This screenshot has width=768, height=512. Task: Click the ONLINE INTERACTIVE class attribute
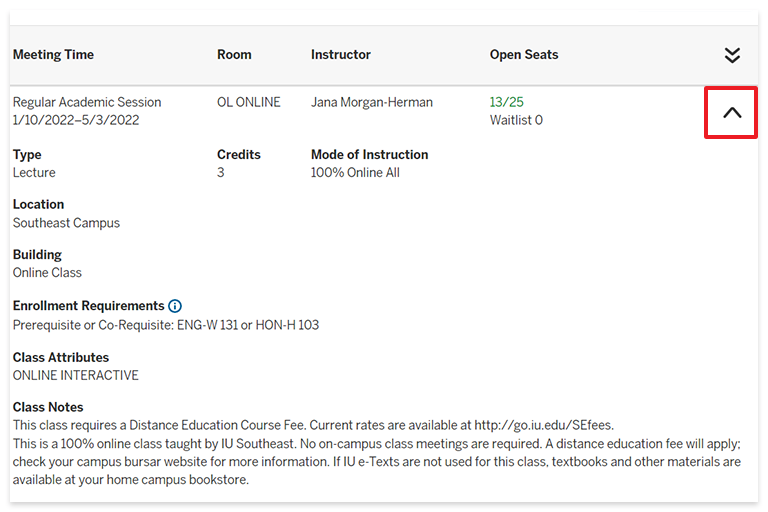[x=75, y=375]
